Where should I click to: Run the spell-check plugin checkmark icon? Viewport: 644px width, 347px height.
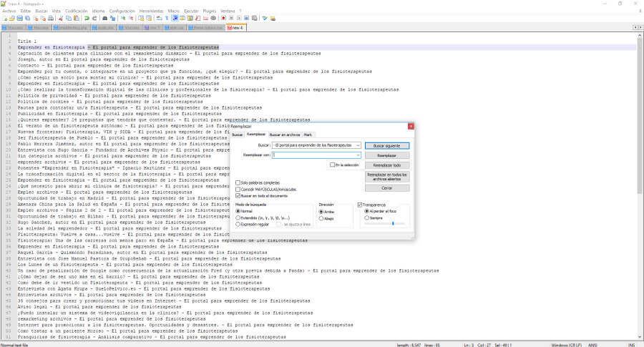coord(265,18)
